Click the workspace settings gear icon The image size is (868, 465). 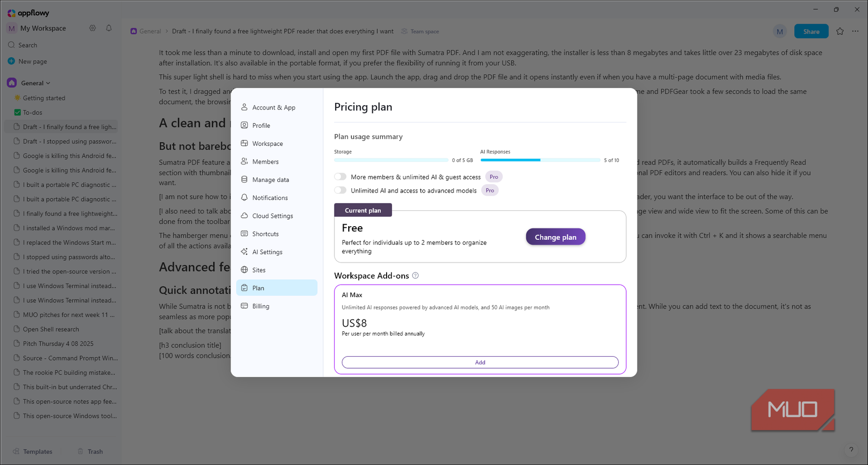tap(93, 28)
